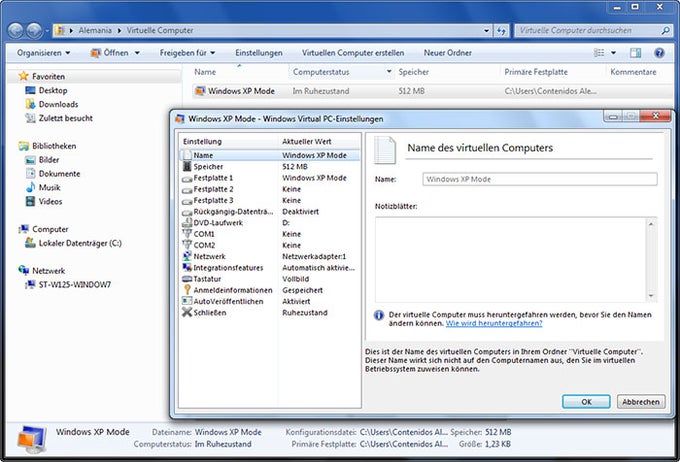Select the Name setting icon
The height and width of the screenshot is (462, 680).
(187, 155)
